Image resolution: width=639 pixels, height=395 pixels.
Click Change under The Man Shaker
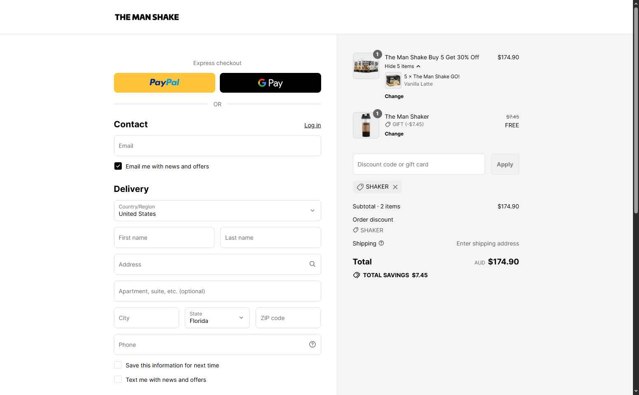click(x=394, y=134)
